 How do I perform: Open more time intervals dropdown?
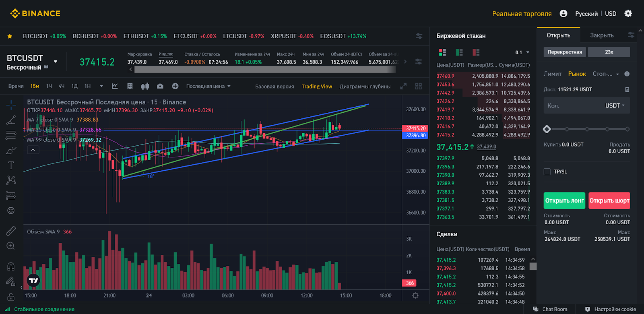coord(101,86)
